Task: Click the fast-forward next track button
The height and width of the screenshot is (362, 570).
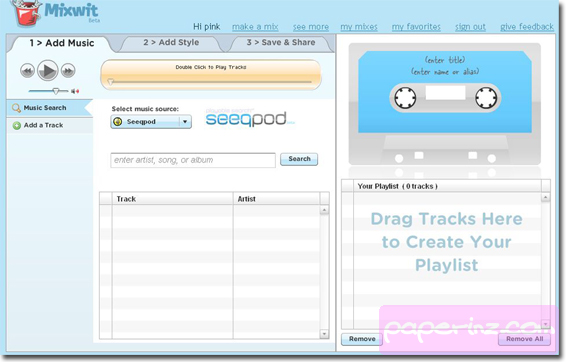Action: 68,71
